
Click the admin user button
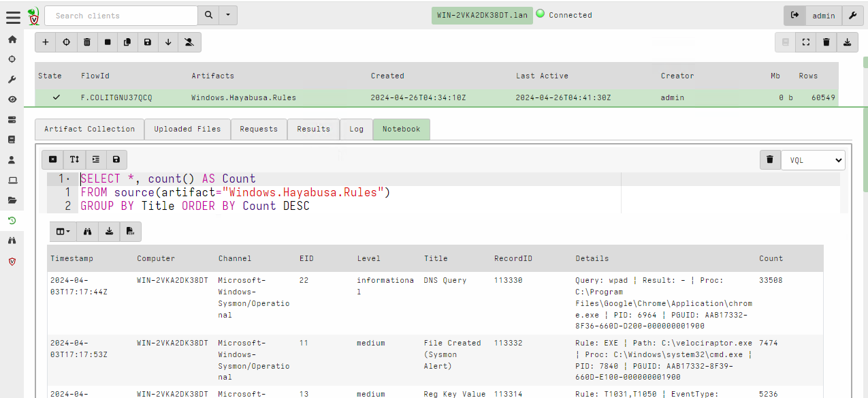coord(824,15)
